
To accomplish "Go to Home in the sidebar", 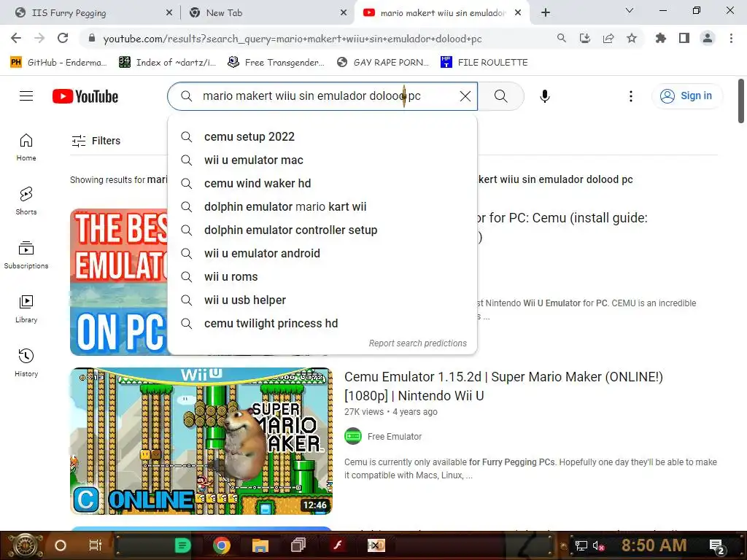I will point(26,147).
